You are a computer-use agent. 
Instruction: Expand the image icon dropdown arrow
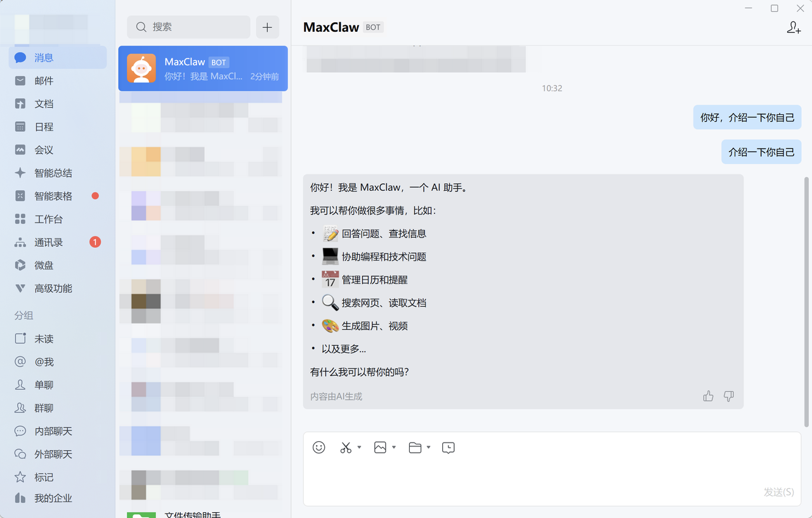click(x=394, y=448)
